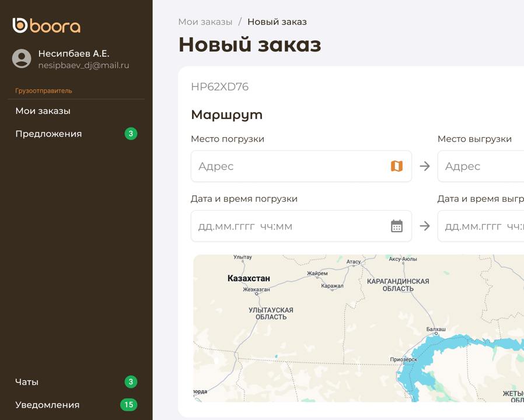Focus the Дата и время погрузки field
Image resolution: width=524 pixels, height=420 pixels.
pos(289,226)
